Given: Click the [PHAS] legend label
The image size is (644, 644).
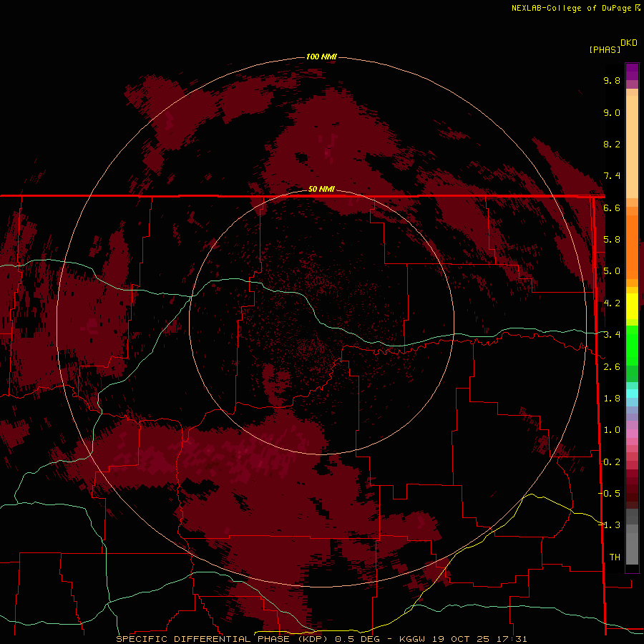Looking at the screenshot, I should pos(605,49).
